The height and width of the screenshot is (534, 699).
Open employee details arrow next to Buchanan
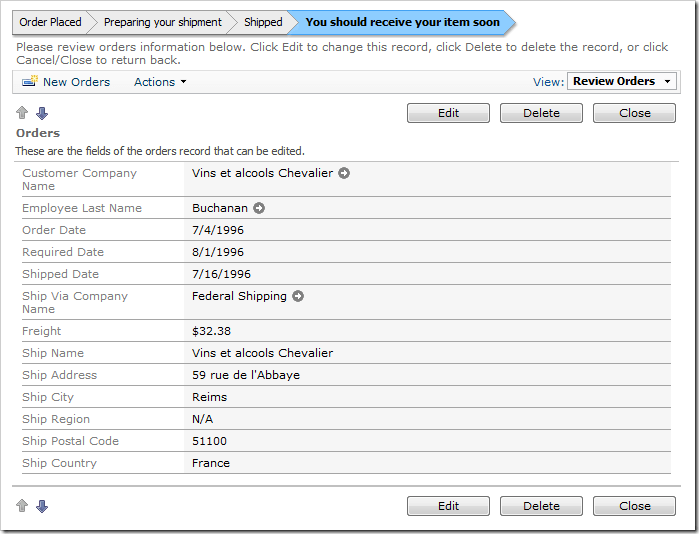(259, 208)
